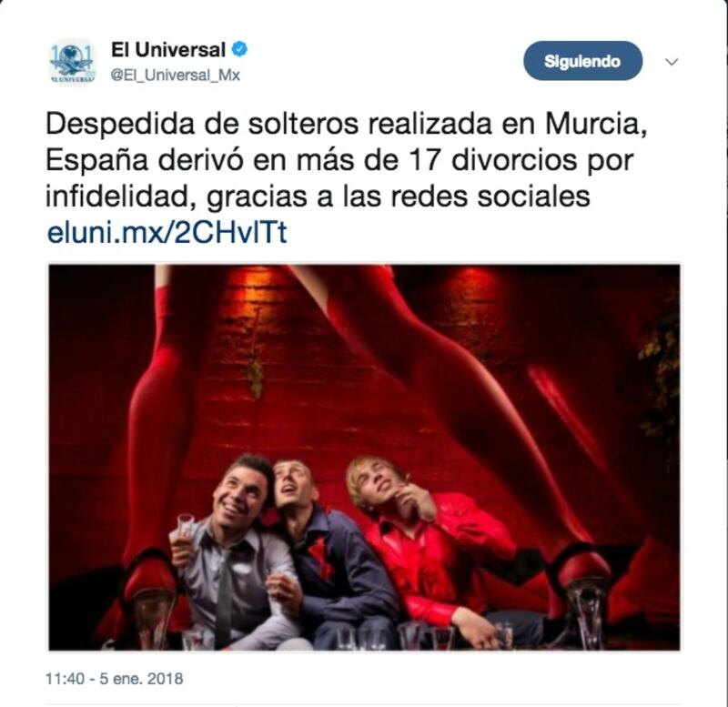Click the phrase redes sociales in tweet

(x=490, y=196)
